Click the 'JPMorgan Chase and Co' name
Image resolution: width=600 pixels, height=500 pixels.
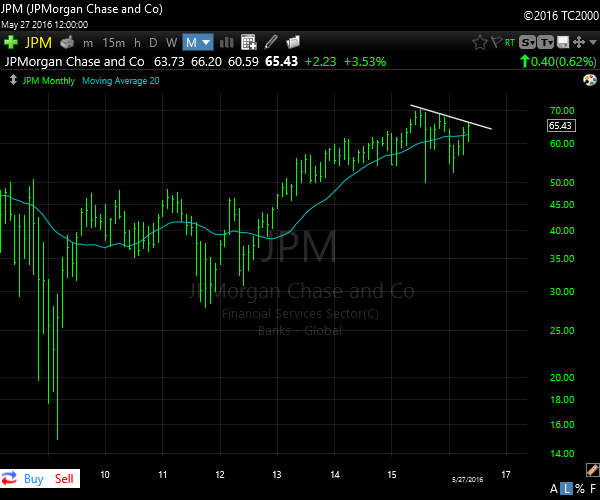[x=75, y=62]
